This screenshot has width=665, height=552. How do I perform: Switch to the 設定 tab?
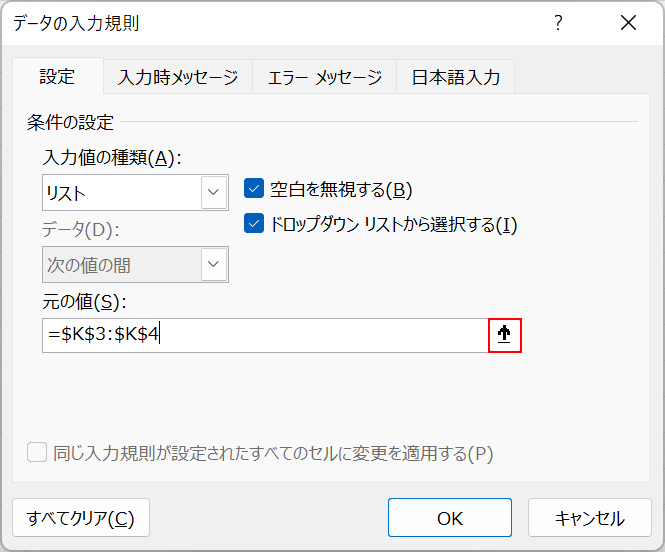point(57,77)
